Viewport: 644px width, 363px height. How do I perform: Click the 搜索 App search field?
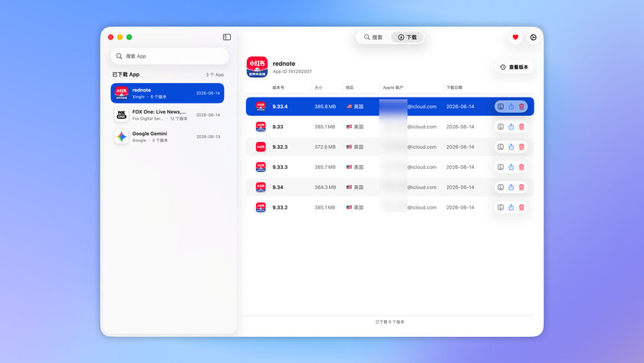[x=169, y=56]
